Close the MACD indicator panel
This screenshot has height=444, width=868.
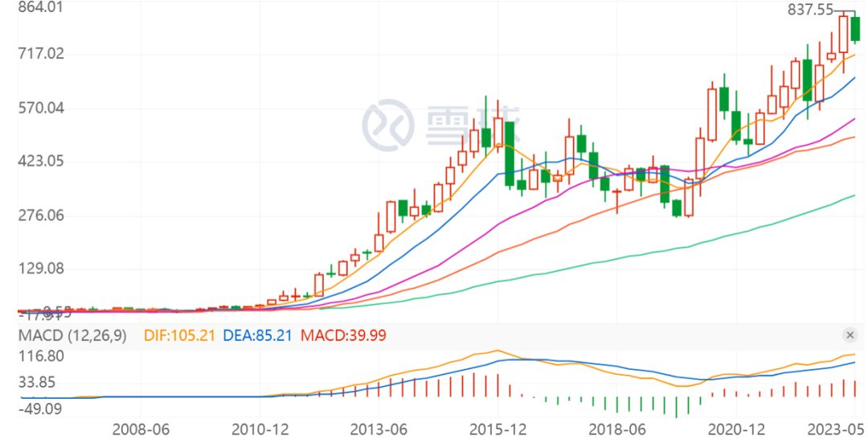point(849,335)
